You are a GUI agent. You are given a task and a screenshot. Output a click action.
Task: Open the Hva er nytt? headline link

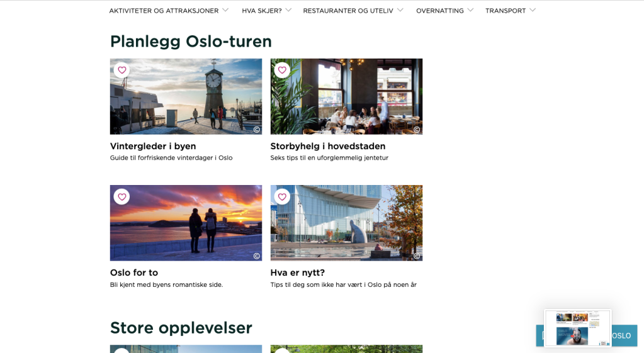[297, 272]
